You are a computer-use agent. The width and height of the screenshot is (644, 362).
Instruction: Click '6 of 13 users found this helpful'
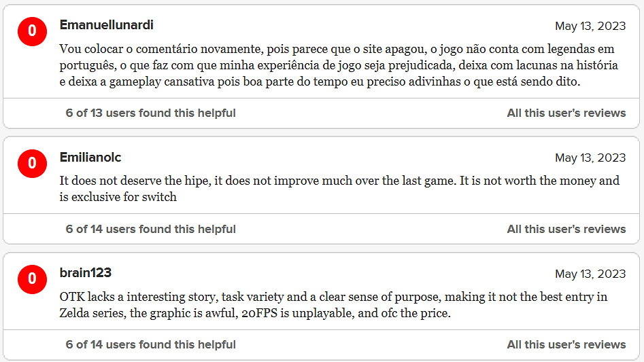tap(150, 113)
